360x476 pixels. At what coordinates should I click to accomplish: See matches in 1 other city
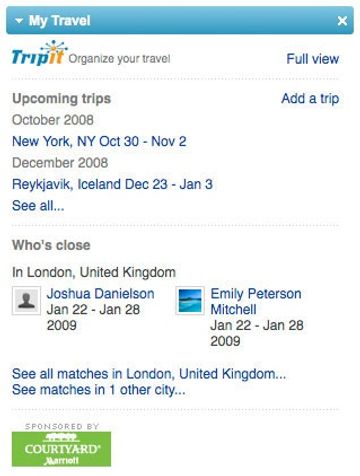click(x=99, y=390)
